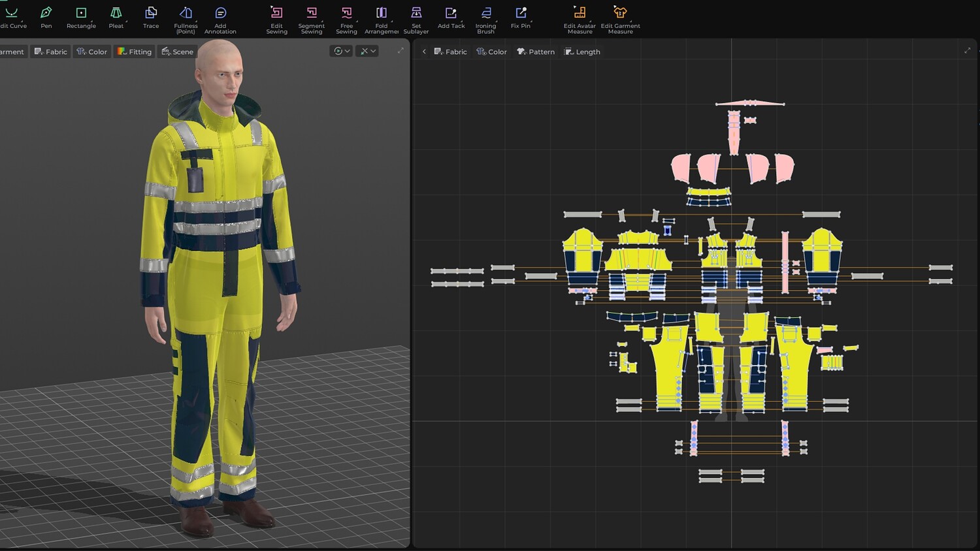
Task: Select the Fix Pin tool
Action: pos(521,18)
